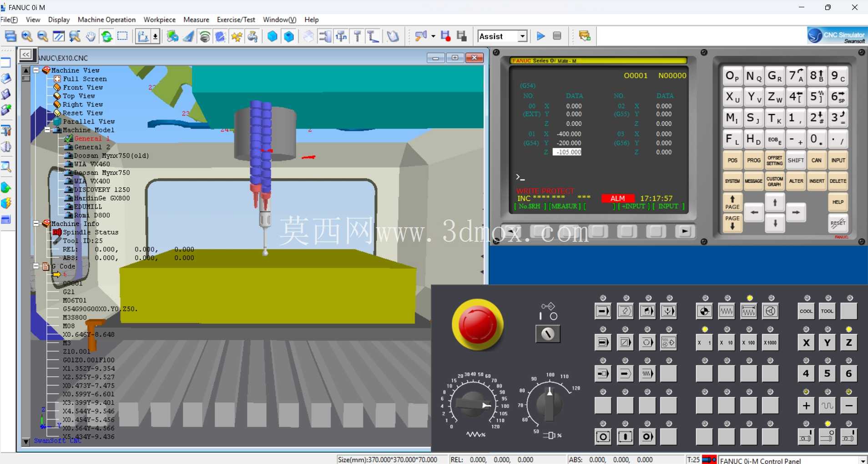
Task: Click the dashed rectangle select-area toolbar icon
Action: tap(122, 36)
